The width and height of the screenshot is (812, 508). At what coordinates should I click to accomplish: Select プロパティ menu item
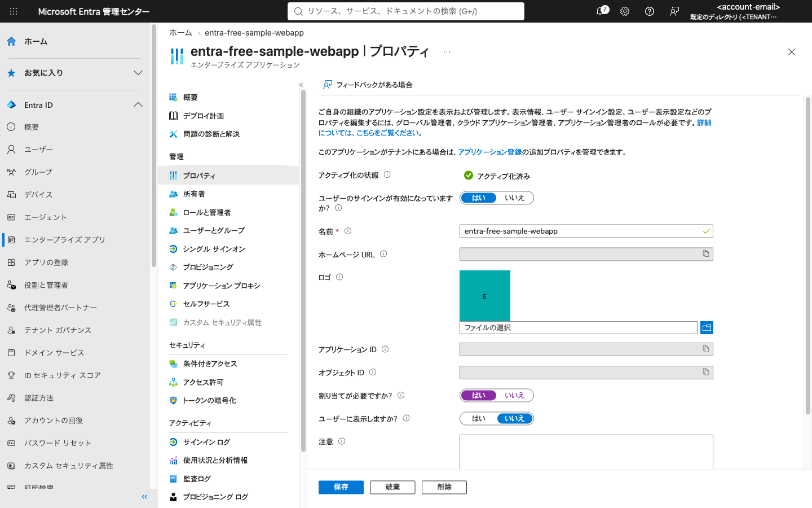pyautogui.click(x=228, y=176)
